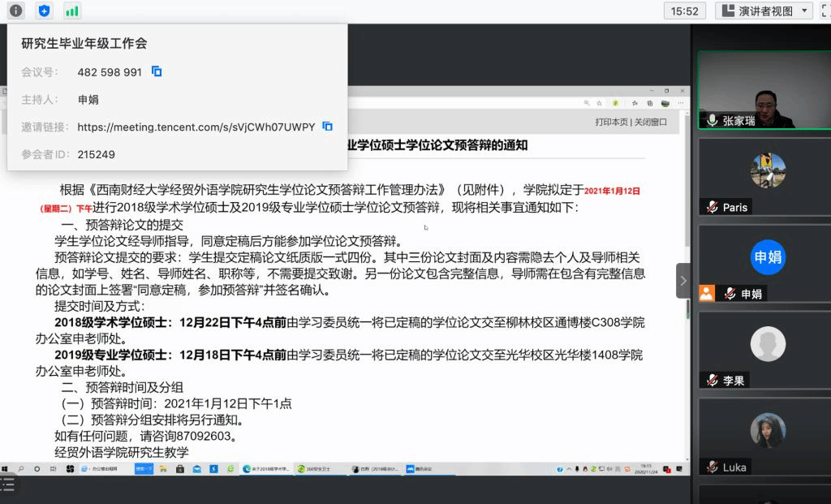Click the heading 一、预答辩论文的提交

tap(123, 225)
